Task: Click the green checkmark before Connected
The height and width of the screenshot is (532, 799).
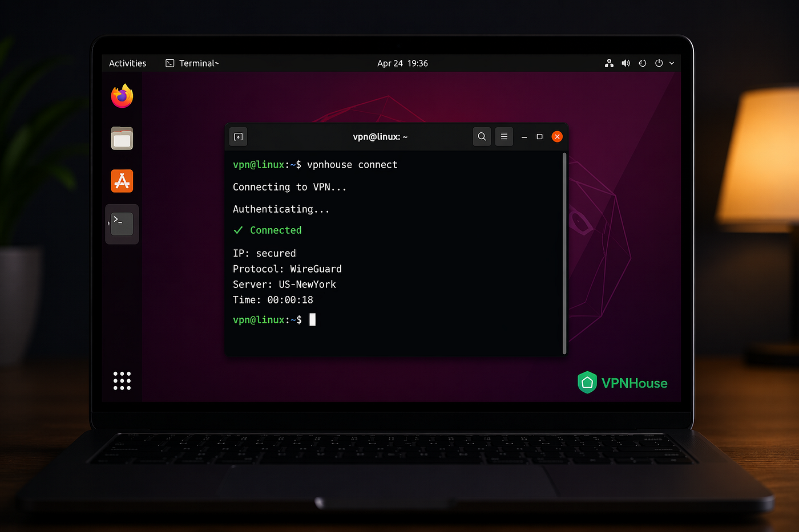Action: (239, 230)
